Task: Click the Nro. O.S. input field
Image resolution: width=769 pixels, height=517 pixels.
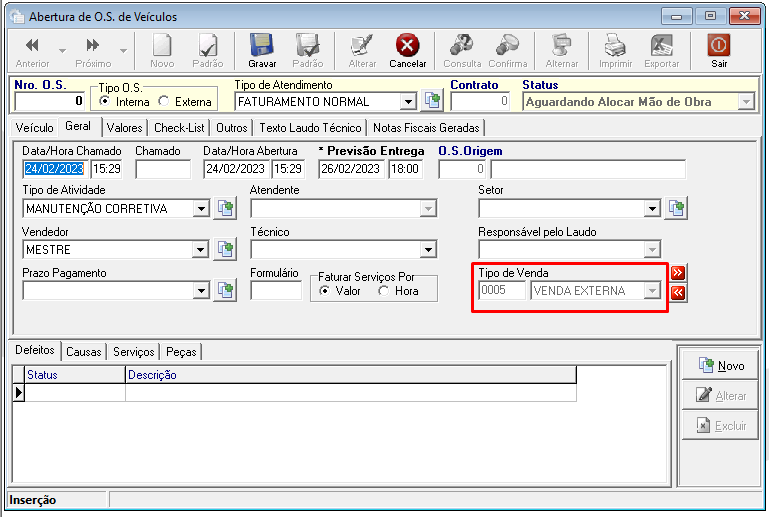Action: coord(50,102)
